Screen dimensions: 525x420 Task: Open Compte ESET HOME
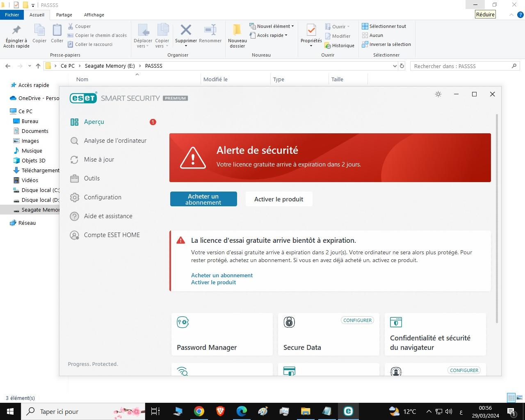[x=112, y=235]
